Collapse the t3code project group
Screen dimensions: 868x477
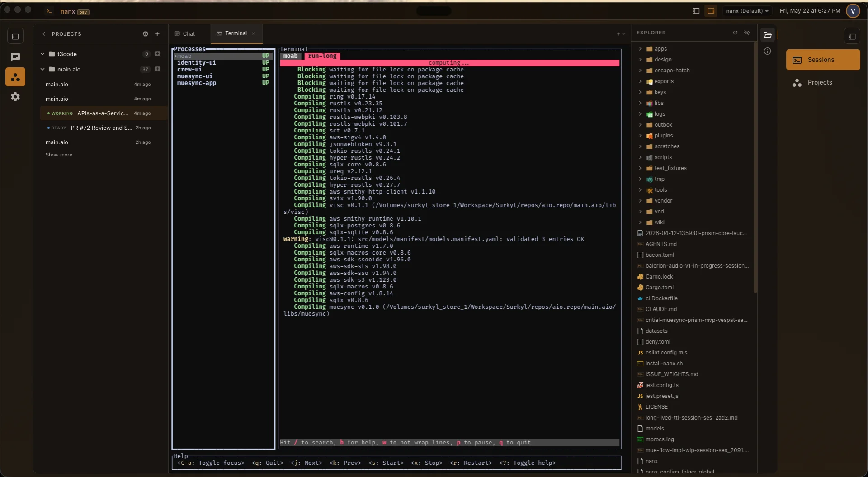[x=42, y=54]
